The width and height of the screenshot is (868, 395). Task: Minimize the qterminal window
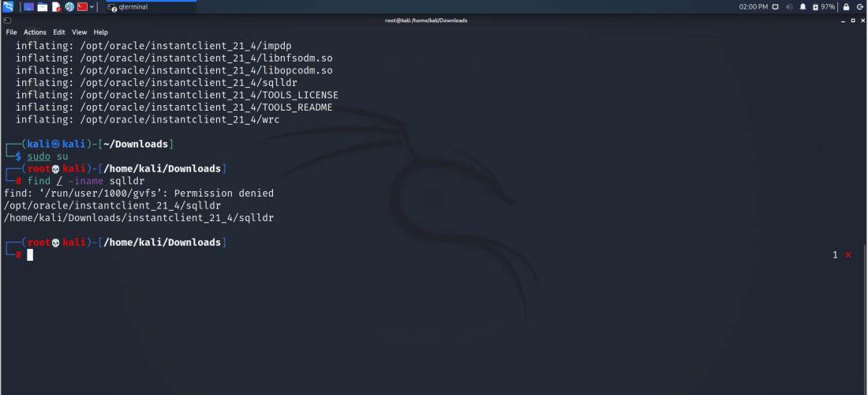pos(844,21)
